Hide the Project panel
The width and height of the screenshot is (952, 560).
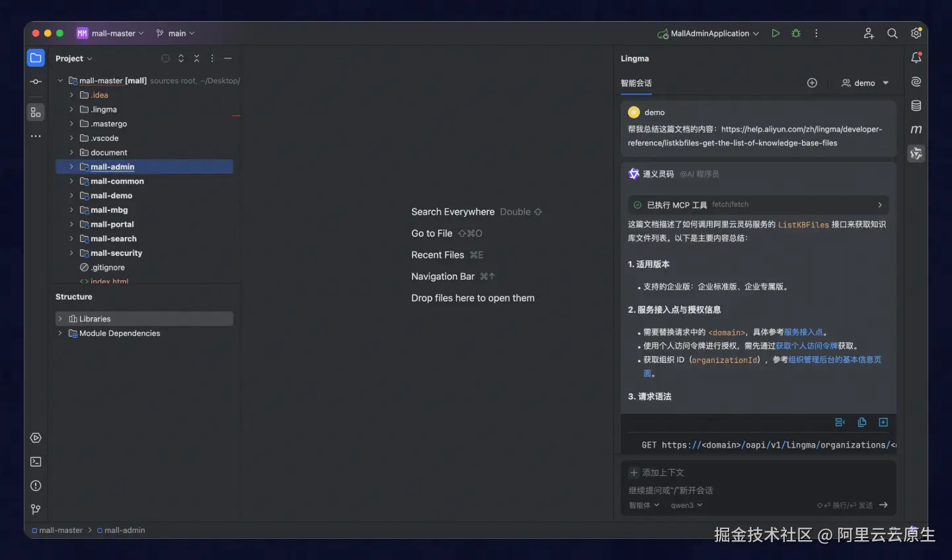coord(227,58)
